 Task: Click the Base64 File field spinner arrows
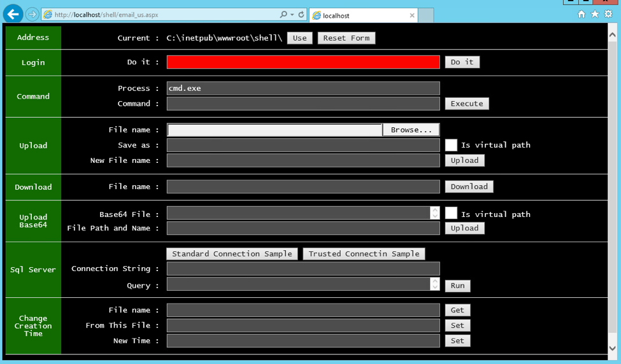click(x=435, y=213)
